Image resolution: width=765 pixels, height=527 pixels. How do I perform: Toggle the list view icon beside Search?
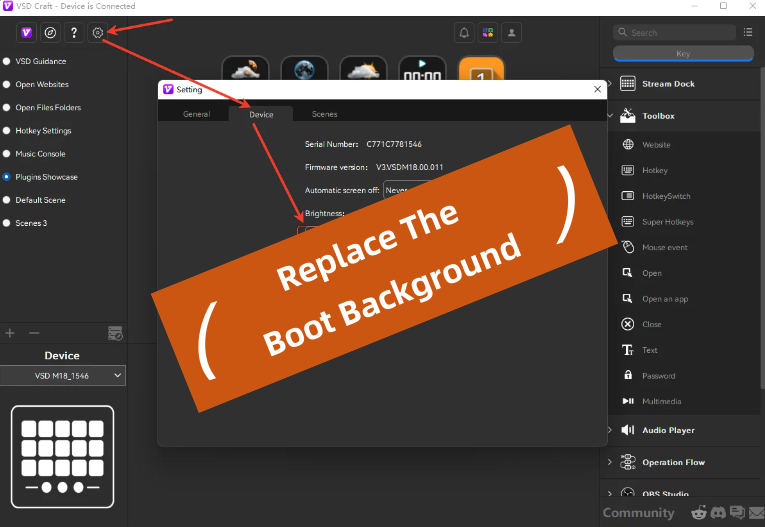tap(748, 32)
